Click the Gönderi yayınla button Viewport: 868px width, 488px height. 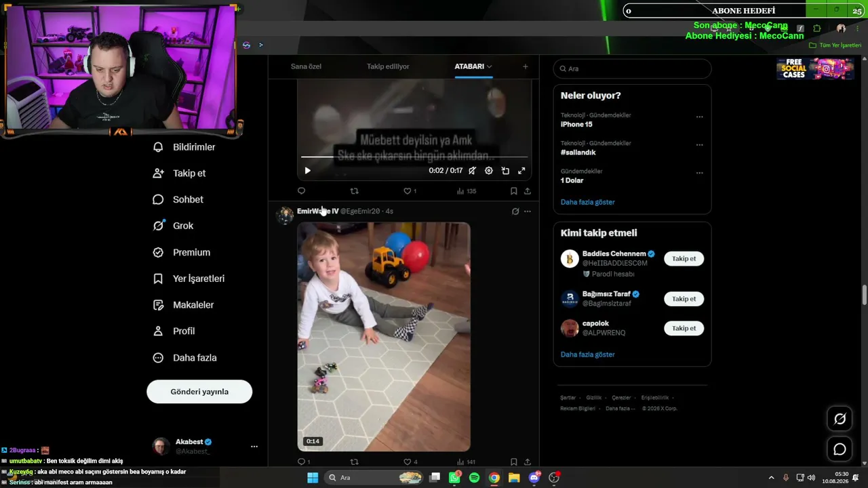click(199, 392)
